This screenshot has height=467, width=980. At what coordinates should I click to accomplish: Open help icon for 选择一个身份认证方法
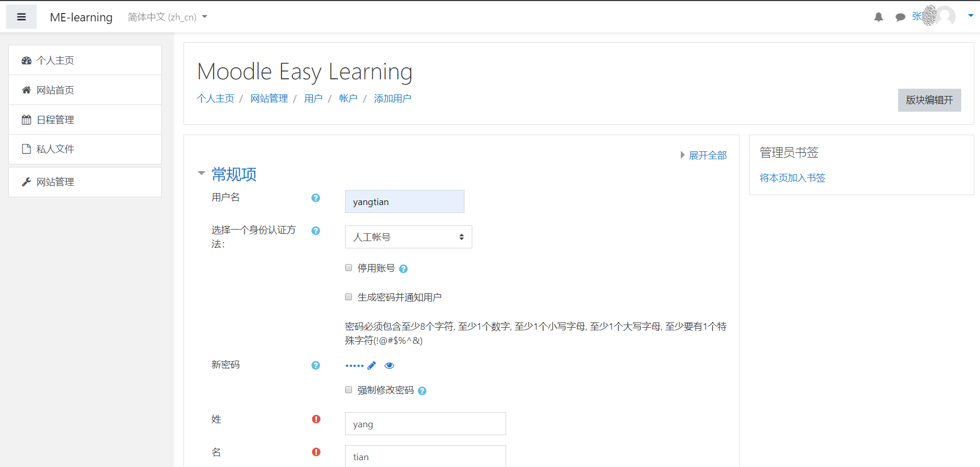click(315, 231)
